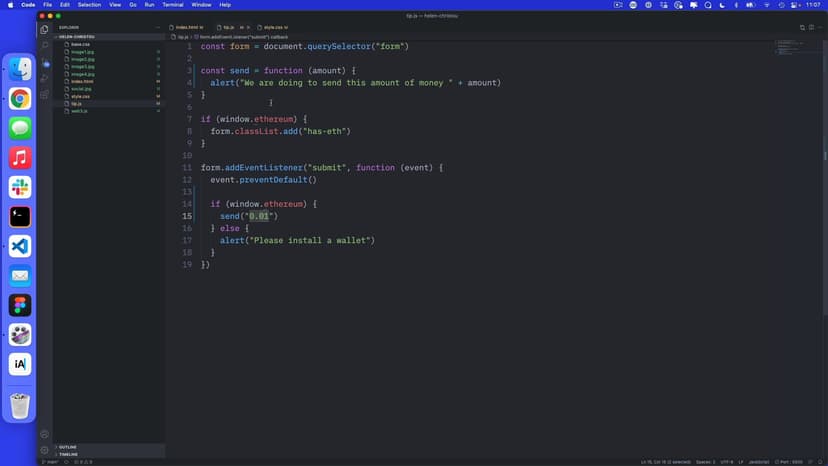Screen dimensions: 828x466
Task: Open Google Chrome from the dock
Action: [x=20, y=98]
